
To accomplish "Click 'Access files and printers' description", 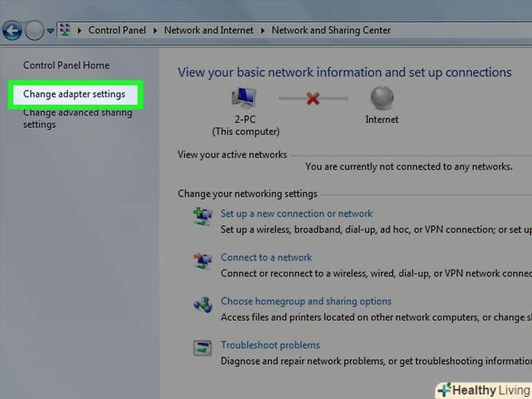I will click(376, 317).
